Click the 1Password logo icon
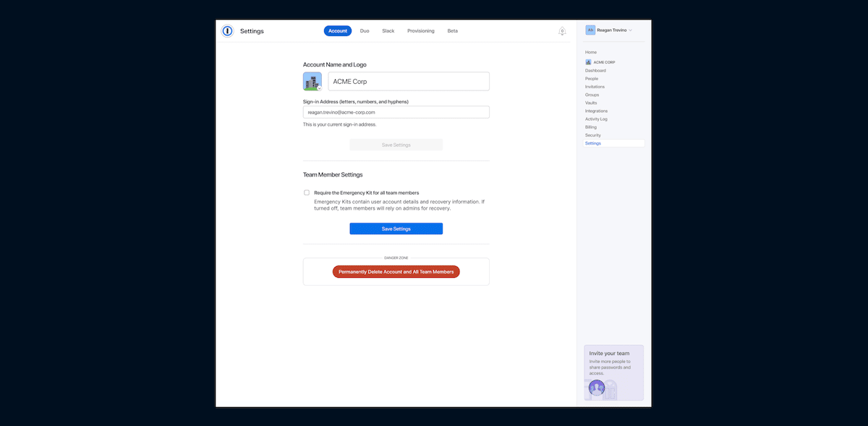The width and height of the screenshot is (868, 426). [227, 31]
